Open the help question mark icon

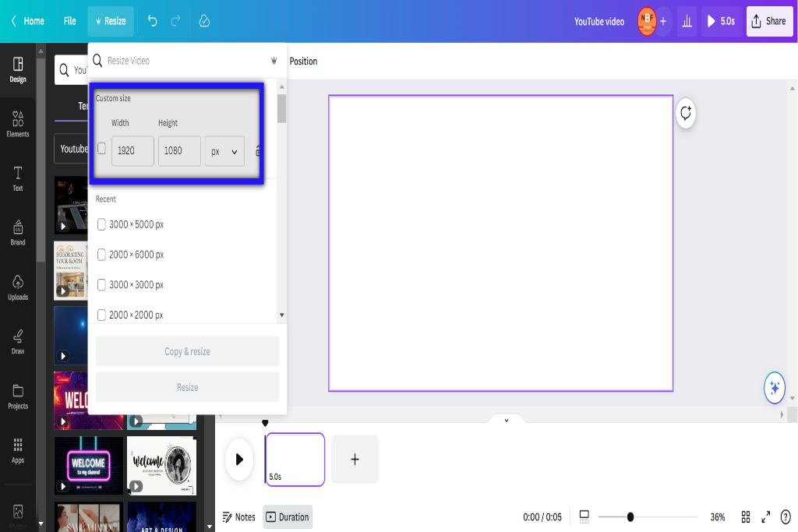click(x=786, y=517)
